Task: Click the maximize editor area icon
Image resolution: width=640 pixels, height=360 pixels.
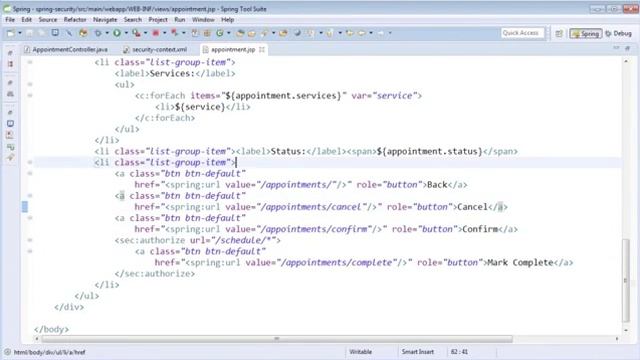Action: (x=627, y=48)
